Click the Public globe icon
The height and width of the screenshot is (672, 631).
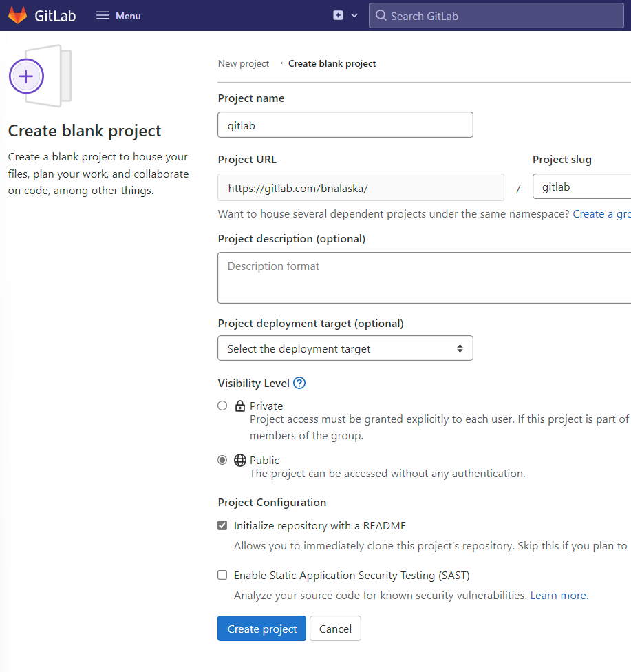(x=239, y=460)
